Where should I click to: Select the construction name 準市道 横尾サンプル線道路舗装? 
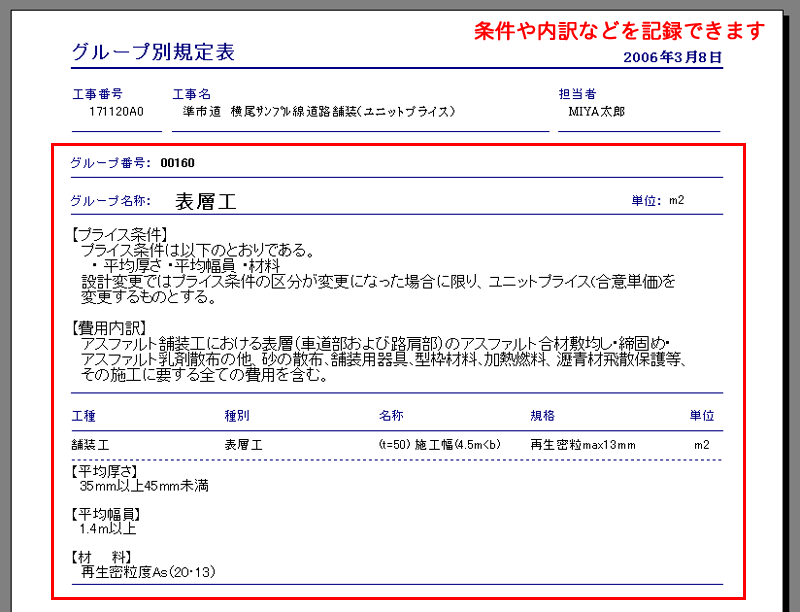pos(319,111)
